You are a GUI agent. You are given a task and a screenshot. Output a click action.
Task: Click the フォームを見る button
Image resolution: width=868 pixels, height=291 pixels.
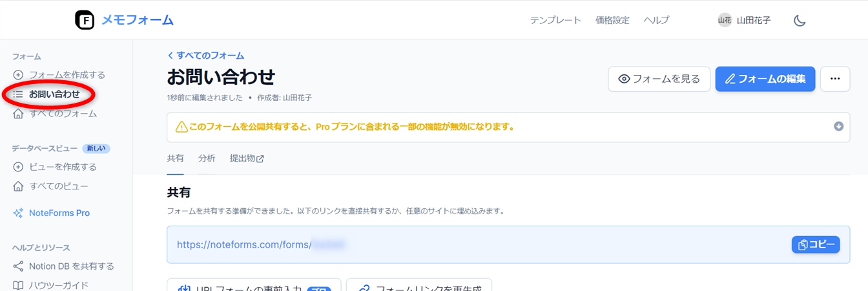(x=659, y=79)
